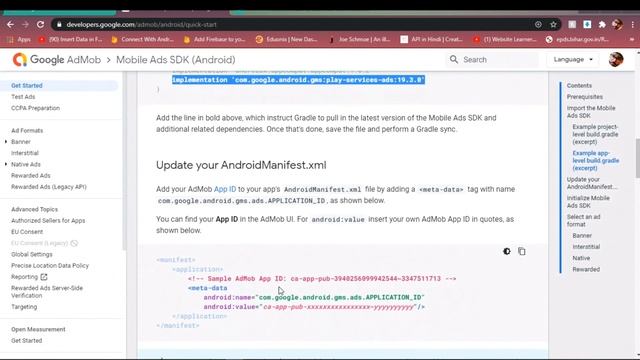Open the Language dropdown
The image size is (640, 360).
point(573,60)
